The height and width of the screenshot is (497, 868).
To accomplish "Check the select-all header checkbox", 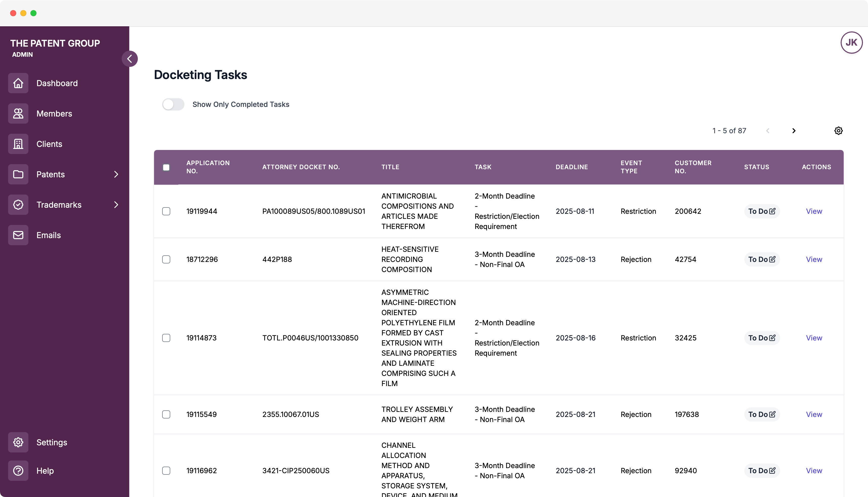I will pos(166,167).
